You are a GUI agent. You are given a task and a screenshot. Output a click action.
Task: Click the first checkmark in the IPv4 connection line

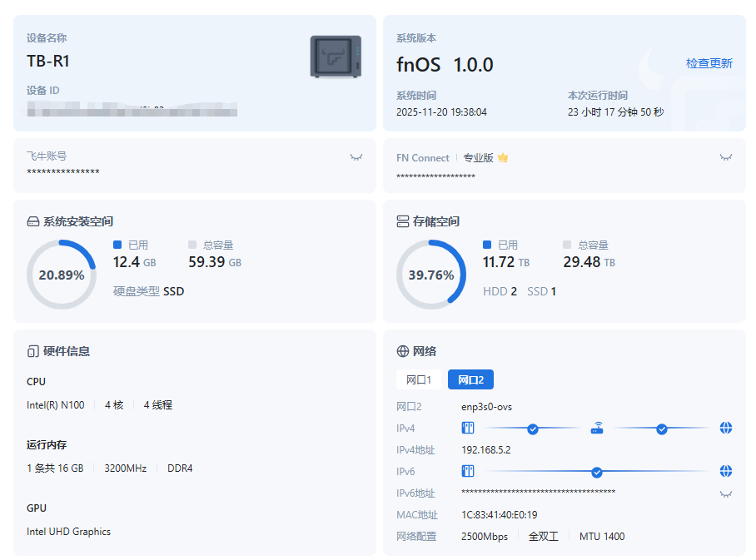click(533, 429)
